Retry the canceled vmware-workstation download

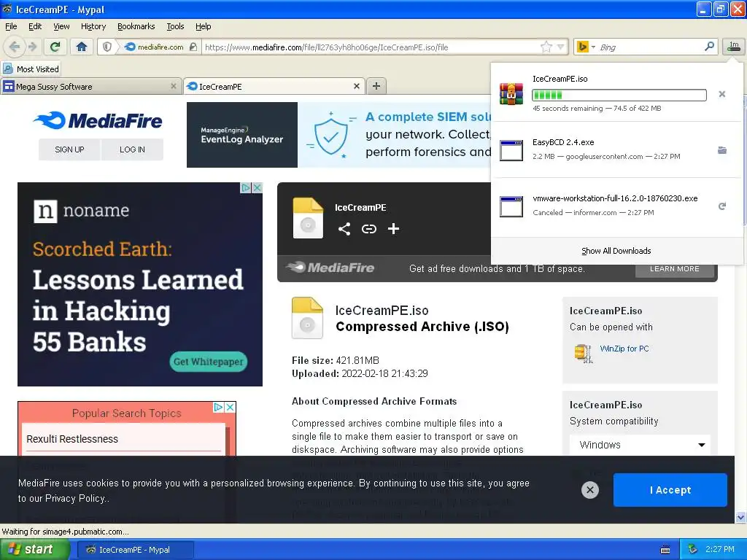[721, 206]
